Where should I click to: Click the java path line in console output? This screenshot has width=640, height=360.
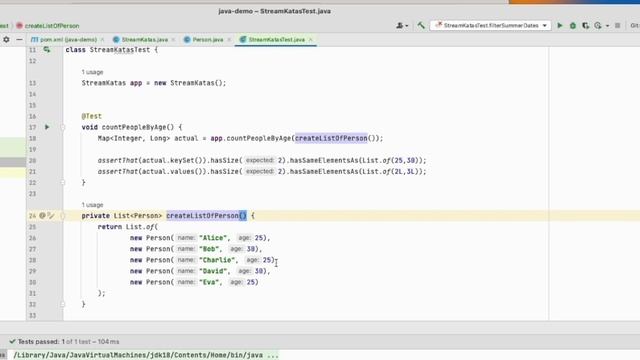146,355
